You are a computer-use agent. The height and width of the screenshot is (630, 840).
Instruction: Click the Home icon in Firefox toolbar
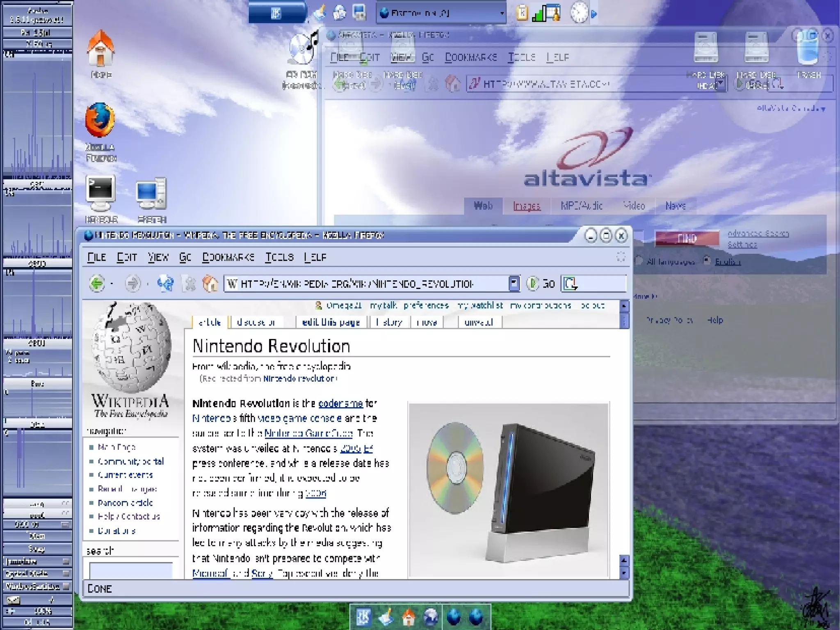(210, 284)
